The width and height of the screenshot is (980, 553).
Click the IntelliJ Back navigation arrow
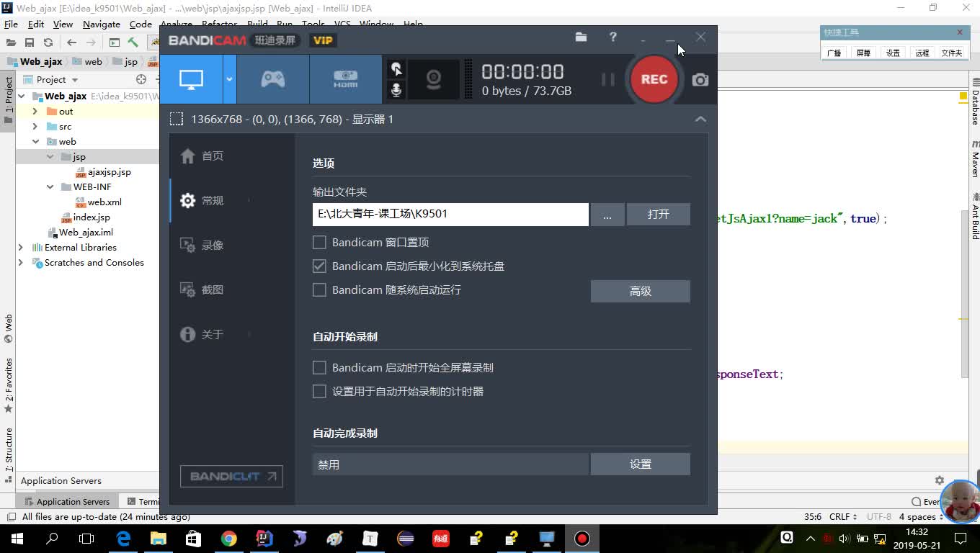pyautogui.click(x=71, y=42)
